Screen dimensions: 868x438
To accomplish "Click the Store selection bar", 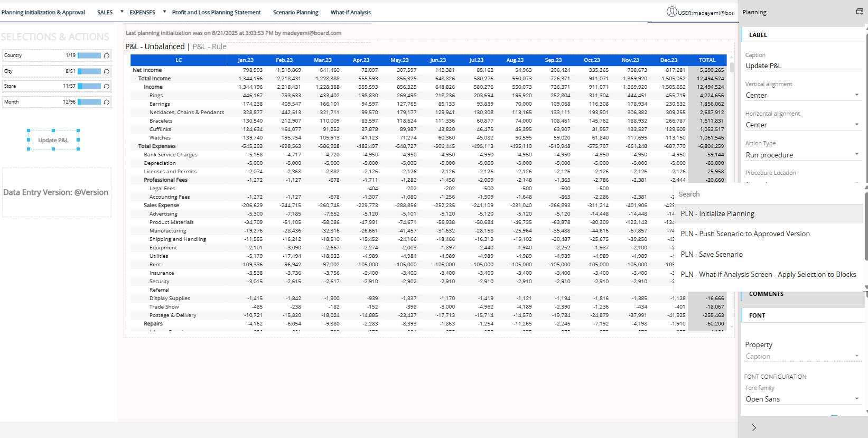I will tap(89, 86).
